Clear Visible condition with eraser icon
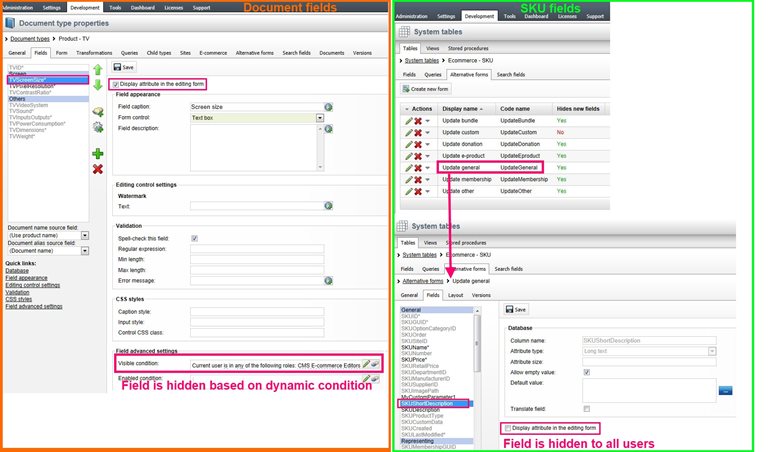The height and width of the screenshot is (452, 770). click(x=375, y=364)
